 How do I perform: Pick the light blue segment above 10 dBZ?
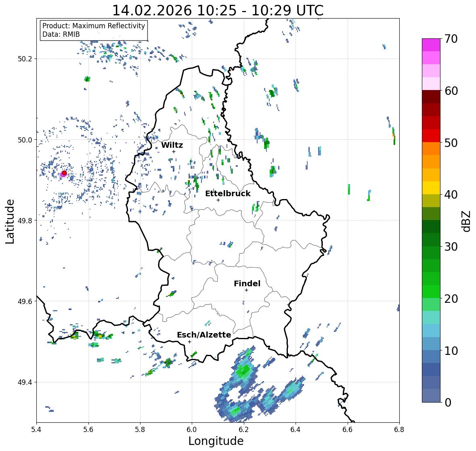(x=431, y=344)
